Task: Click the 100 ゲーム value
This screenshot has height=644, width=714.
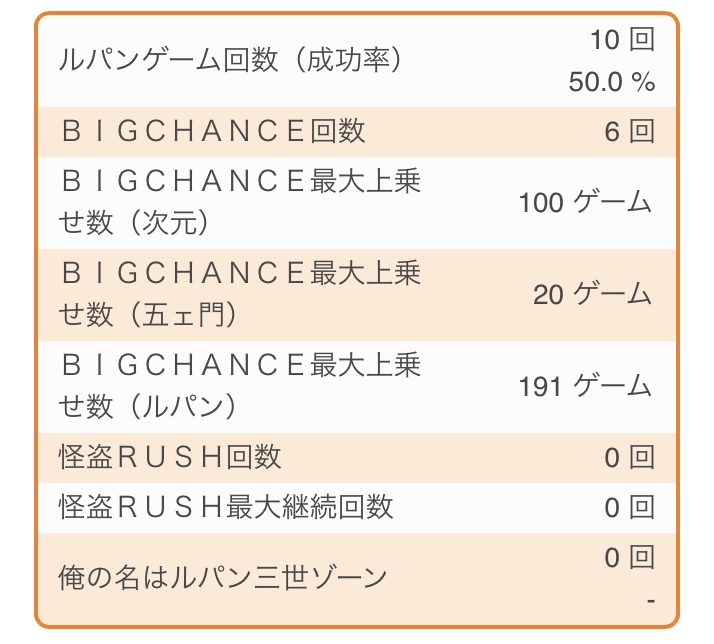Action: [x=585, y=202]
